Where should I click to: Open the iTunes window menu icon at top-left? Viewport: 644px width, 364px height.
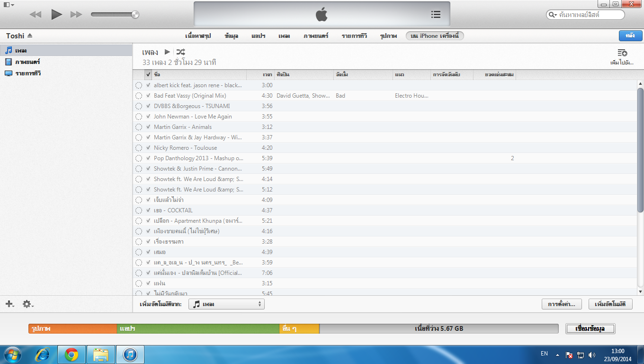pyautogui.click(x=9, y=4)
